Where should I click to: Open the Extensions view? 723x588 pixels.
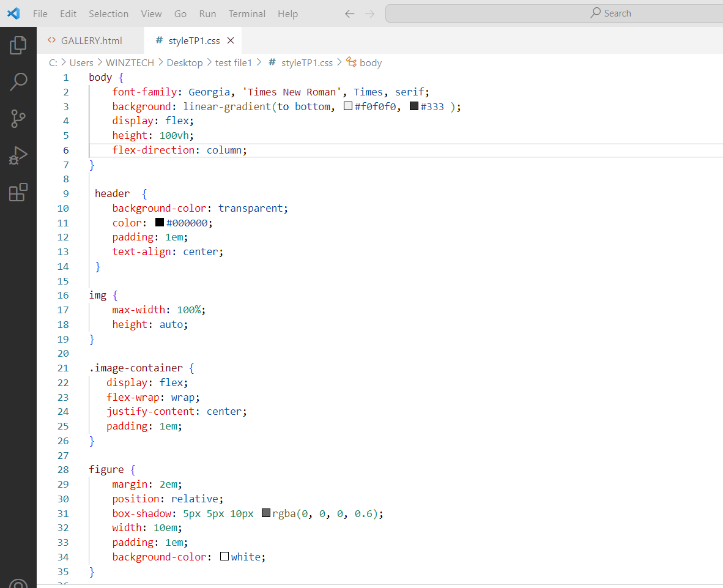(18, 192)
